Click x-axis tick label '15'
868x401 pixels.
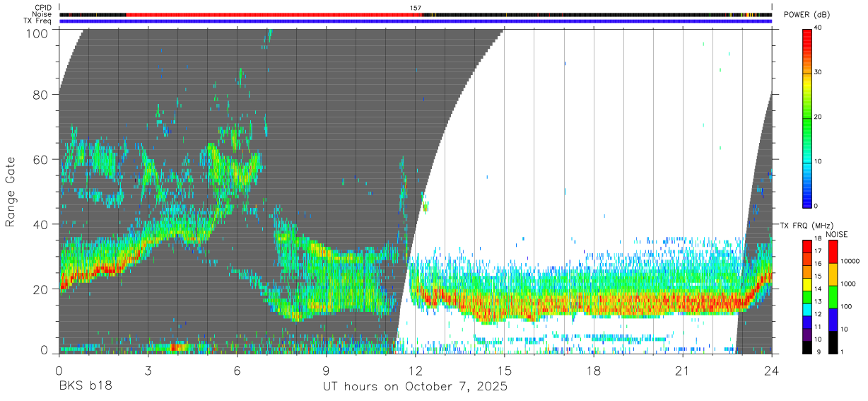(x=505, y=371)
